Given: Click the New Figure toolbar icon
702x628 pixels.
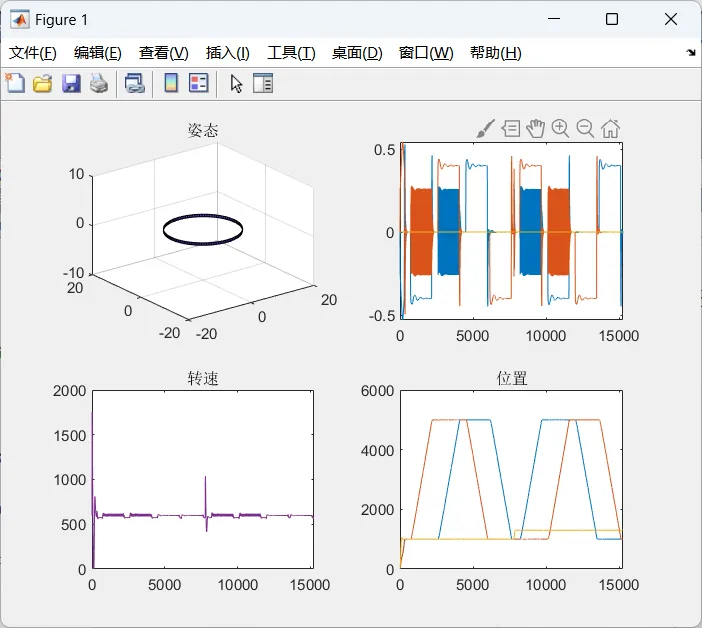Looking at the screenshot, I should [15, 83].
